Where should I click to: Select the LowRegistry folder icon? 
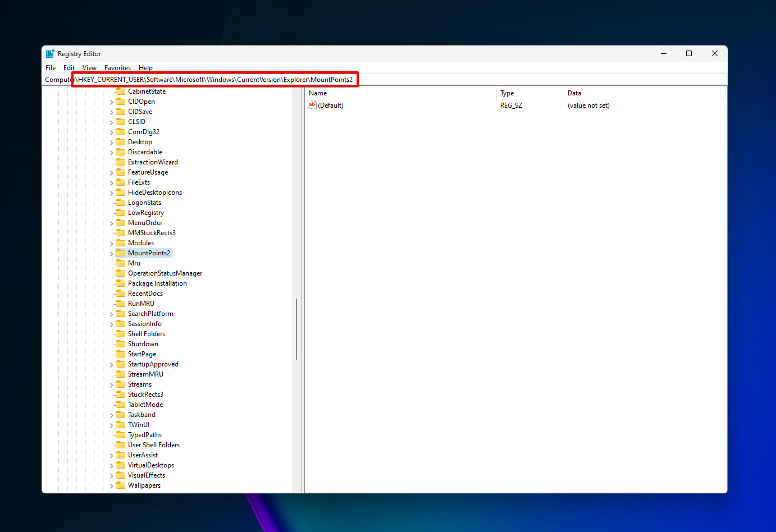(x=121, y=213)
